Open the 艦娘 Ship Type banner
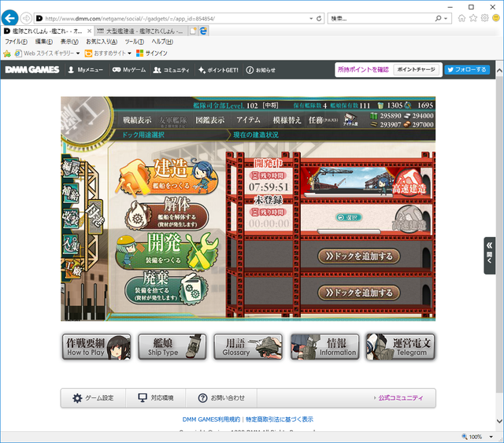This screenshot has height=443, width=504. (172, 347)
